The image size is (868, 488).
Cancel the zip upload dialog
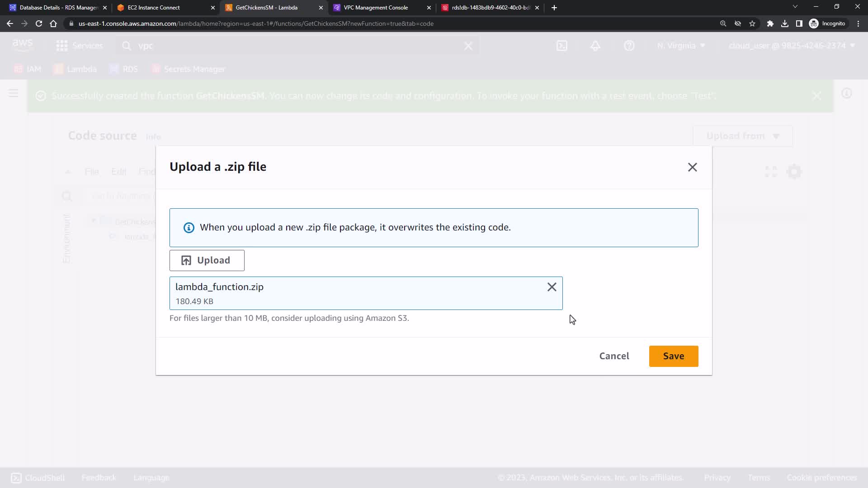614,356
